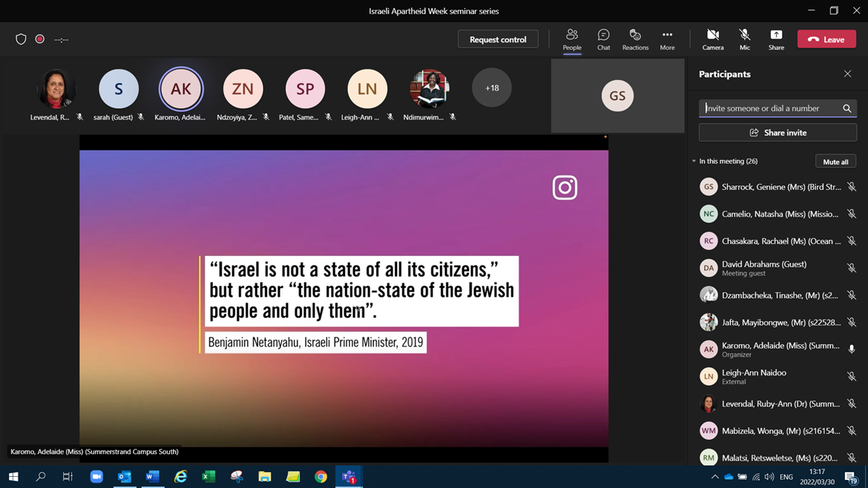Check the battery status tray icon

(x=743, y=477)
